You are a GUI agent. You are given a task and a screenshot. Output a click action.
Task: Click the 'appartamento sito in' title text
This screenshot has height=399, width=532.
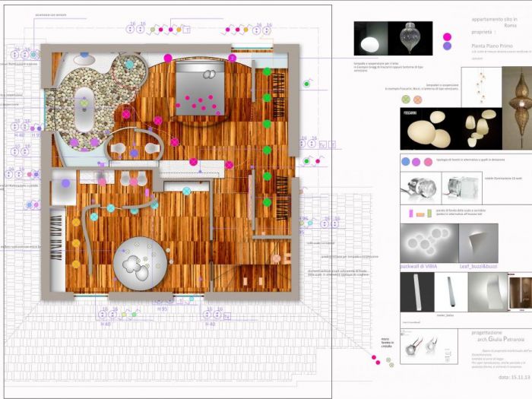[x=494, y=20]
